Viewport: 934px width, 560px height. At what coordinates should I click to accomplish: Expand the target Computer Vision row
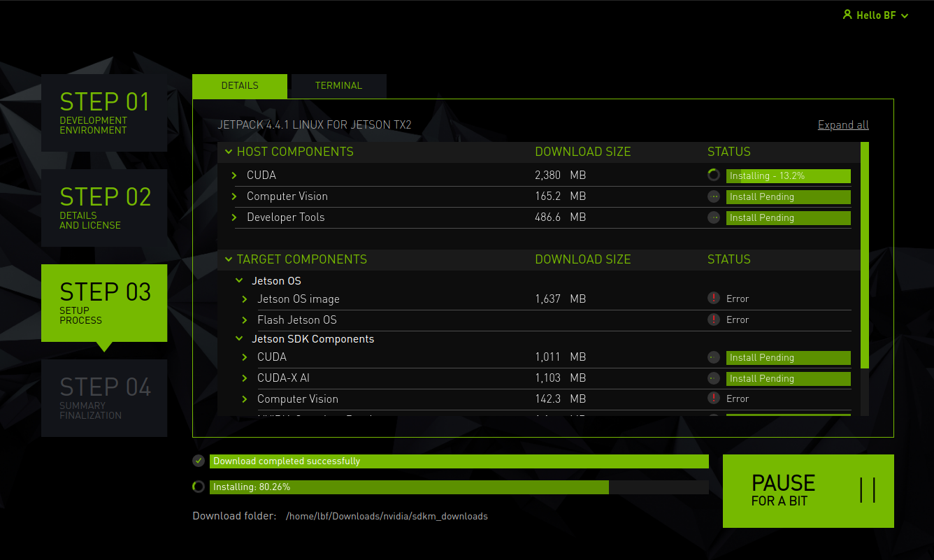tap(245, 399)
